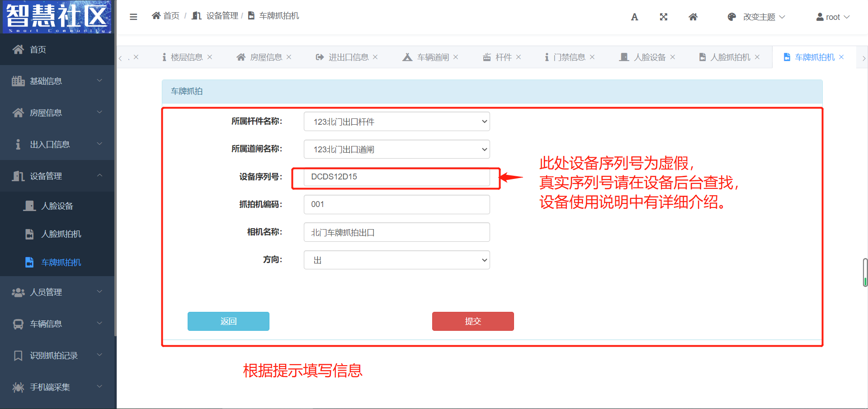
Task: Close the 楼层信息 tab
Action: 210,57
